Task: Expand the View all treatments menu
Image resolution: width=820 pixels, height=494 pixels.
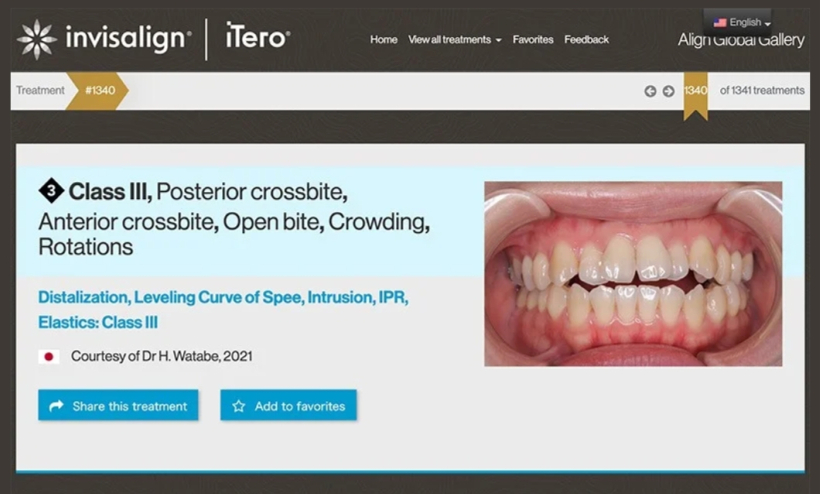Action: pyautogui.click(x=454, y=40)
